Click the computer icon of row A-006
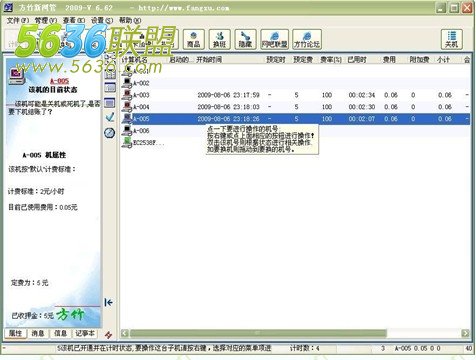Image resolution: width=476 pixels, height=360 pixels. click(x=127, y=130)
